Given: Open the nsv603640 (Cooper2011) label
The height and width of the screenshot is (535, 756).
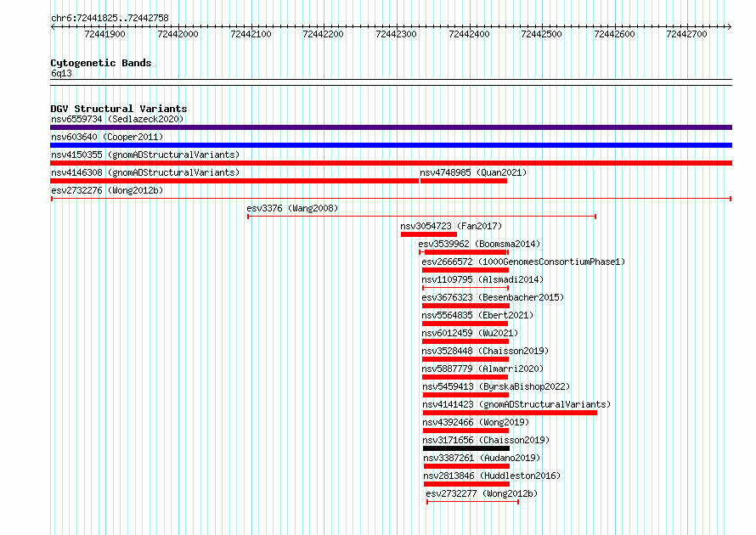Looking at the screenshot, I should click(107, 137).
